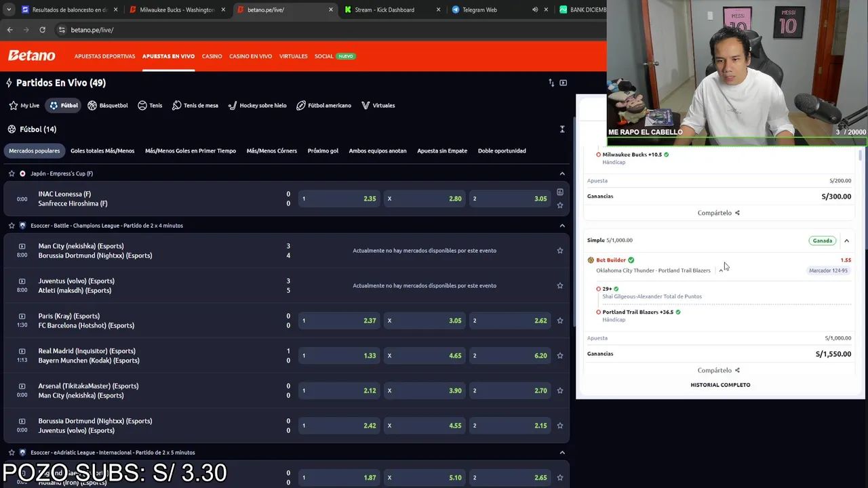This screenshot has height=488, width=868.
Task: Select Tenis de mesa filter
Action: pos(195,106)
